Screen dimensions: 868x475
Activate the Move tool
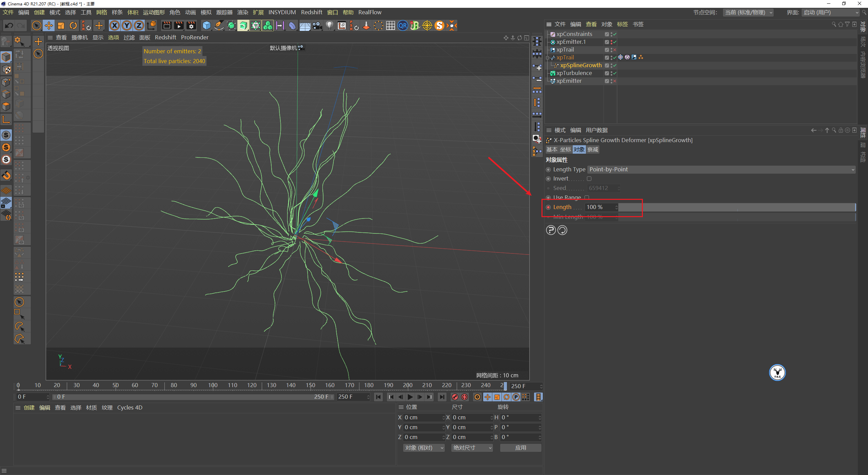coord(49,25)
